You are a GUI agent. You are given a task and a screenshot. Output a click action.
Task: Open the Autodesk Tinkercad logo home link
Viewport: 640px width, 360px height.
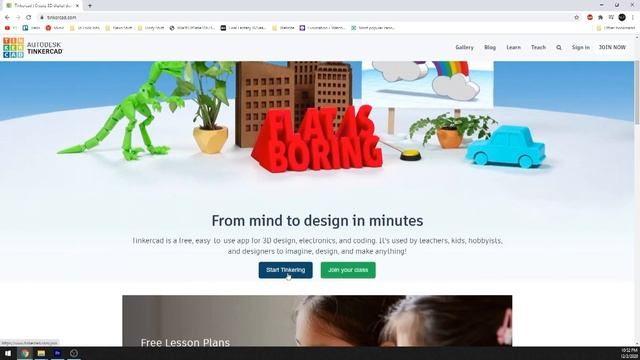pos(33,48)
